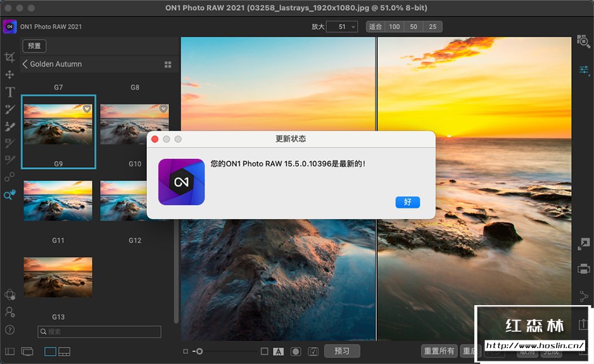
Task: Switch to single image view
Action: pyautogui.click(x=51, y=351)
